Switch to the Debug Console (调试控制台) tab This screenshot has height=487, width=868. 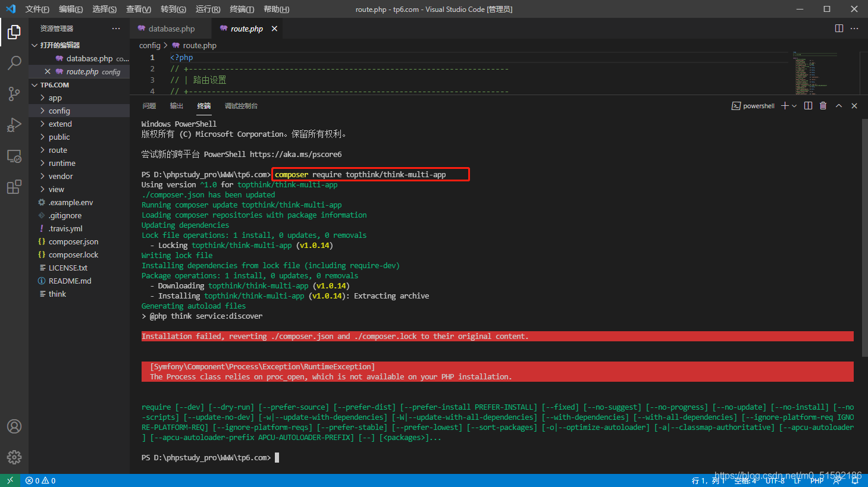point(241,106)
